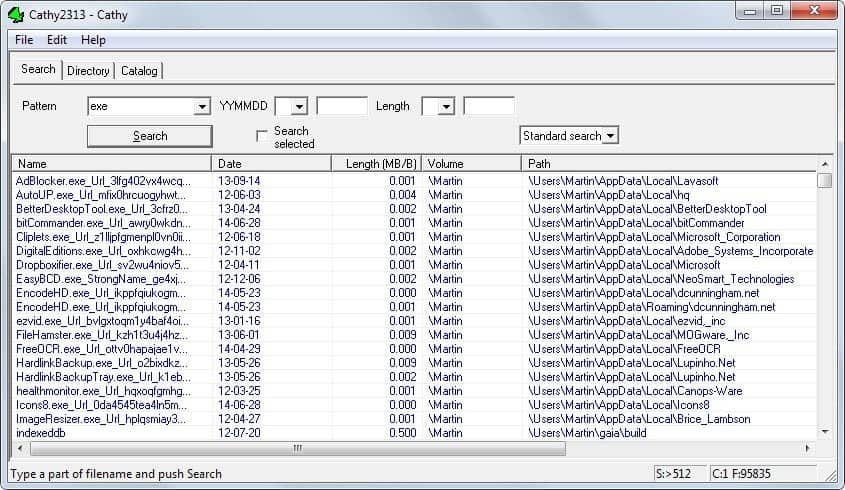The width and height of the screenshot is (845, 490).
Task: Enable the Search selected checkbox
Action: pyautogui.click(x=262, y=136)
